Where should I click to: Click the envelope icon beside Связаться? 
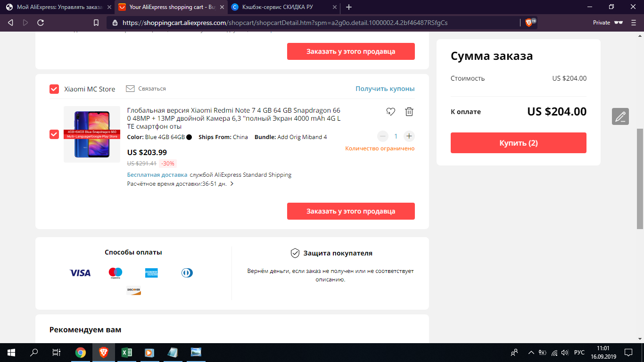131,89
